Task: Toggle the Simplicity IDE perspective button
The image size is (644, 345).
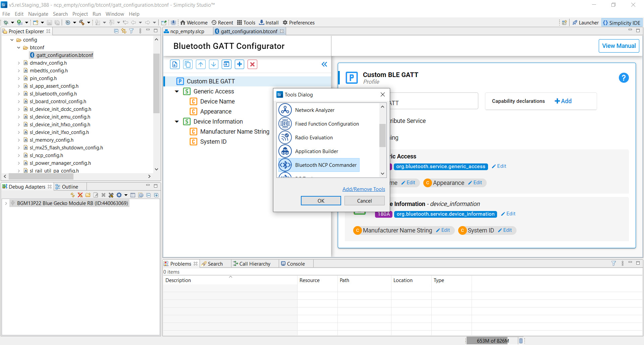Action: coord(622,23)
